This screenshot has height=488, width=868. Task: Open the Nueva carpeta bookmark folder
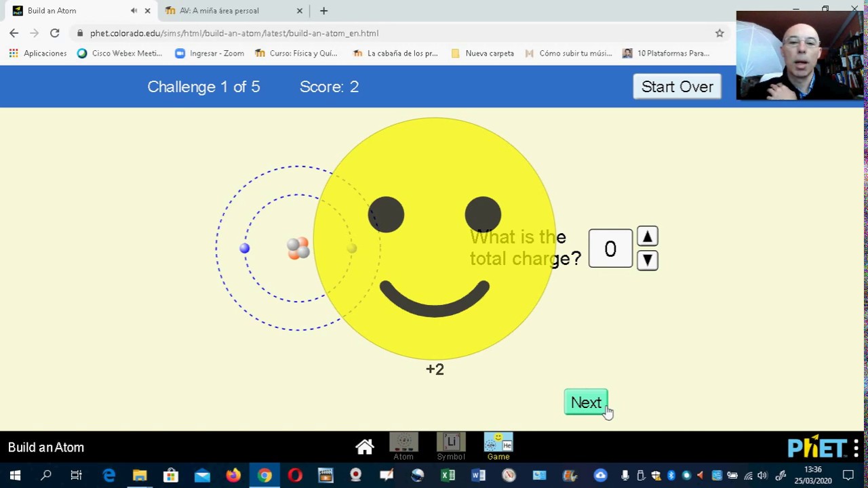[482, 53]
